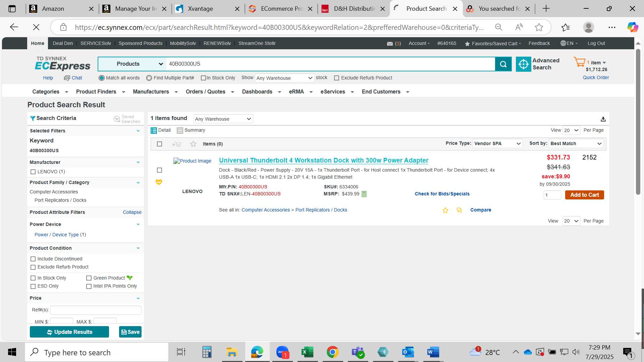This screenshot has width=644, height=362.
Task: Tick In Stock Only box under search bar
Action: tap(203, 78)
